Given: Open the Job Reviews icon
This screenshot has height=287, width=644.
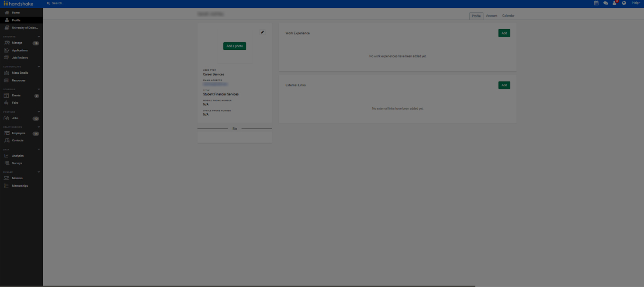Looking at the screenshot, I should (7, 58).
